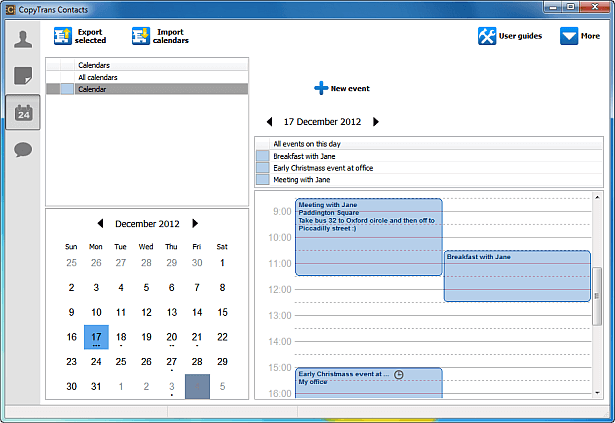Image resolution: width=615 pixels, height=423 pixels.
Task: Click the CopyTrans Contacts title bar app icon
Action: [x=11, y=9]
